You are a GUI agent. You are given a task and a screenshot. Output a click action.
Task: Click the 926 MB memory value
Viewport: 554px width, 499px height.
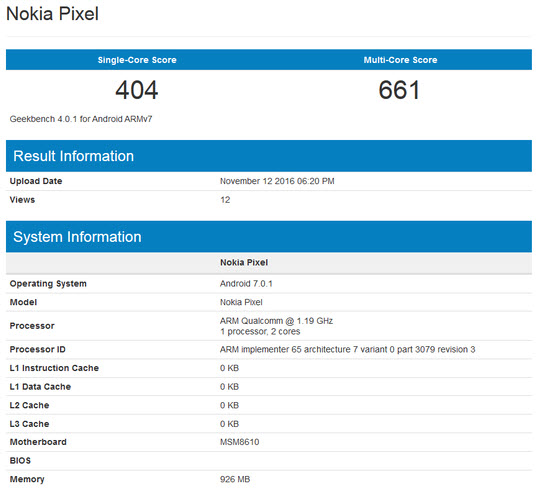[235, 479]
